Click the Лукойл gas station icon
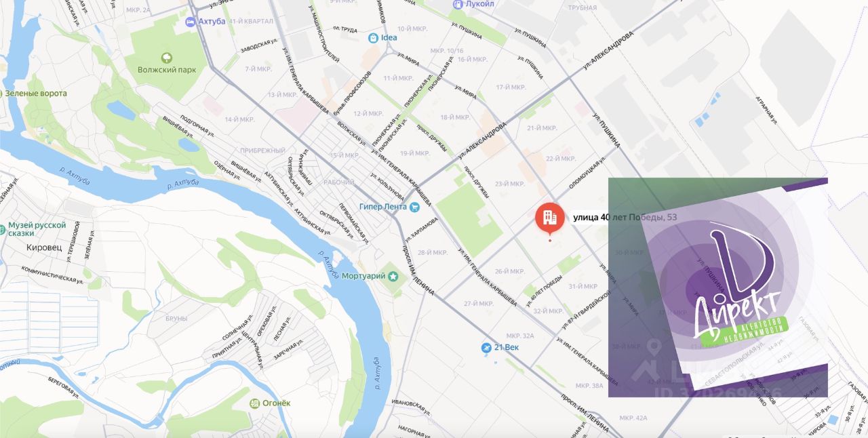Viewport: 868px width, 438px height. point(458,4)
